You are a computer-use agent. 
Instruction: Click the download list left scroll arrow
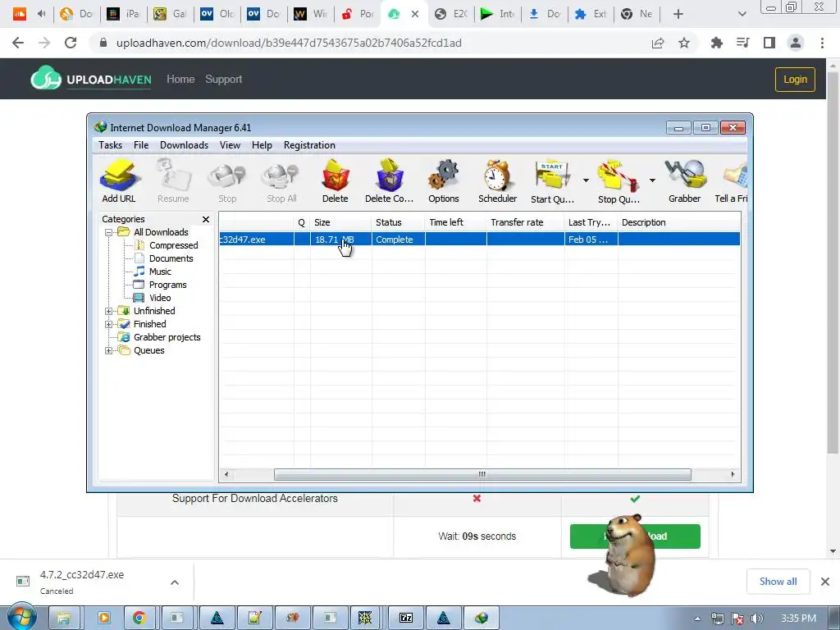[x=226, y=474]
